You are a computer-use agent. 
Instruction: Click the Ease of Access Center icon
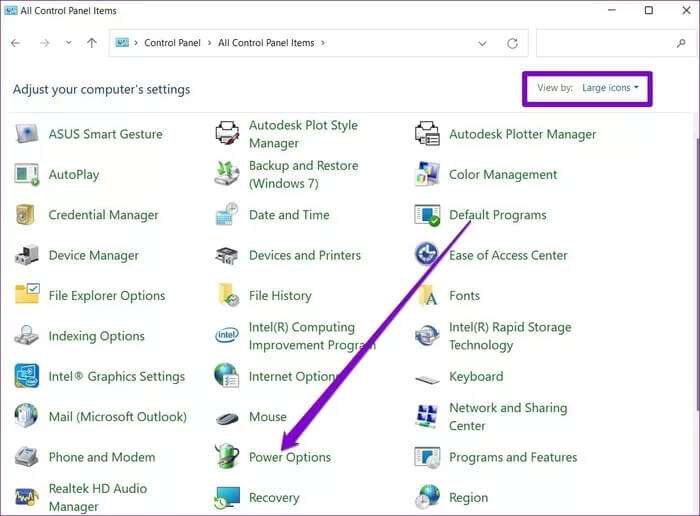427,254
